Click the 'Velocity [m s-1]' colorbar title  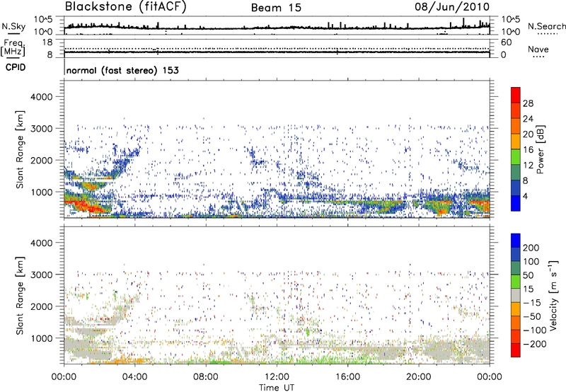tap(553, 295)
